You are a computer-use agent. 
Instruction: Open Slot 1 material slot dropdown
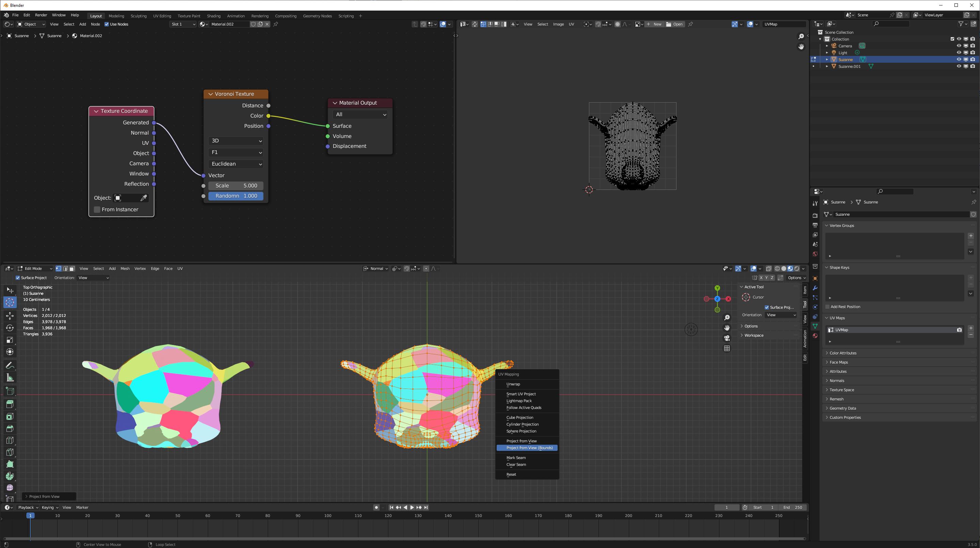[183, 24]
